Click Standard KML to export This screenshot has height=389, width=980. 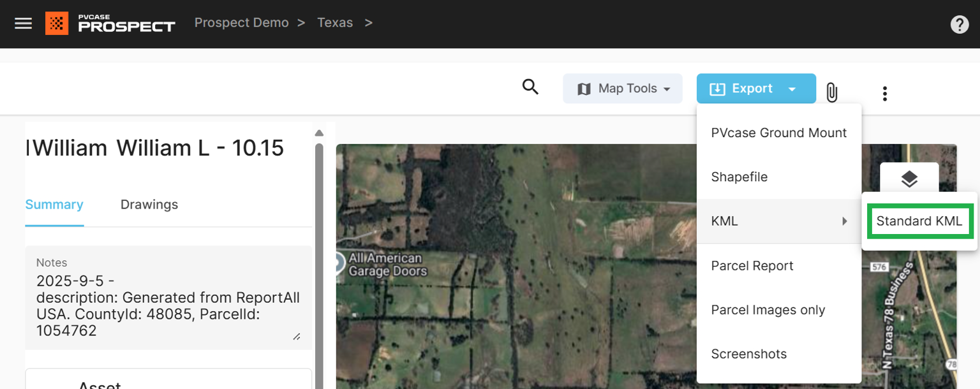[919, 221]
